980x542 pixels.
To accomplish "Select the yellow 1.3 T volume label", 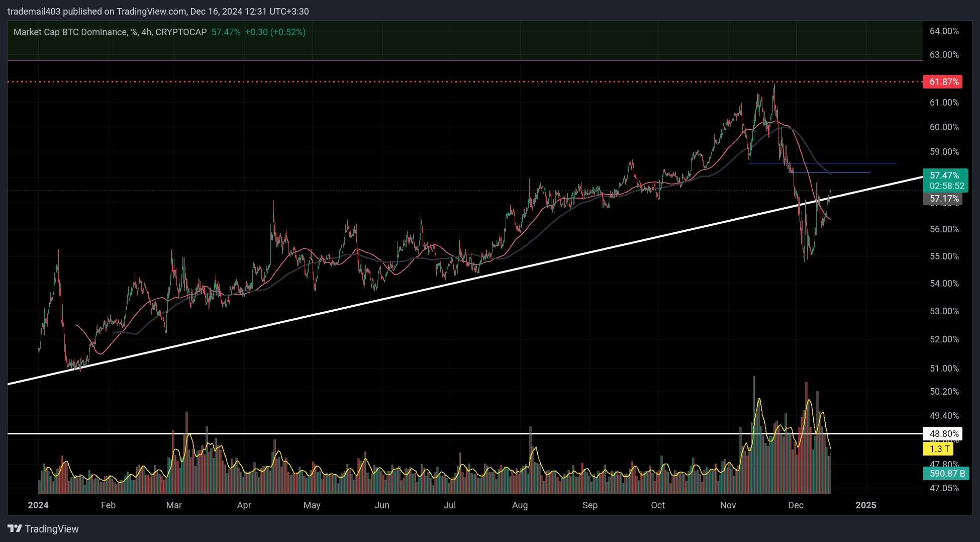I will (x=938, y=449).
